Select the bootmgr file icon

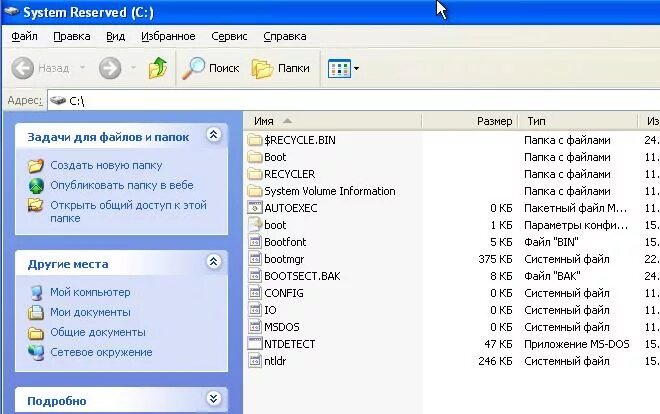pos(255,259)
